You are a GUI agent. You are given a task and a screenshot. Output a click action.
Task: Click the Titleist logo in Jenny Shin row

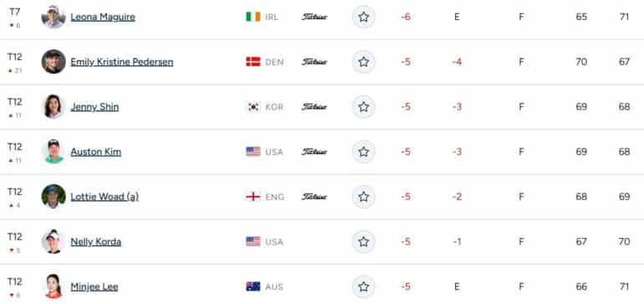[314, 107]
